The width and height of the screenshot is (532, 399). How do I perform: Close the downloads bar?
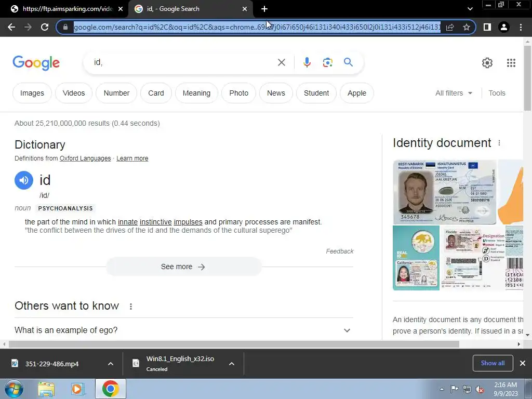[523, 363]
